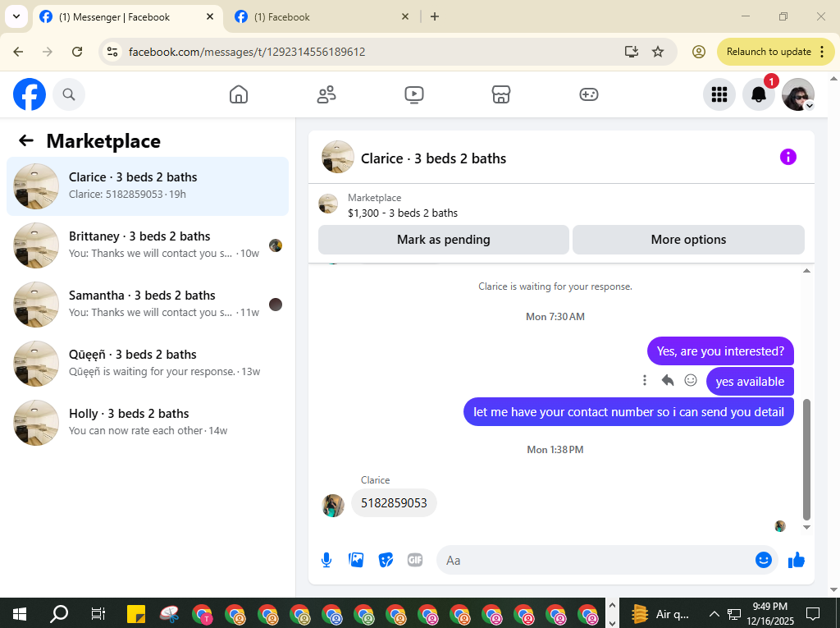The image size is (840, 628).
Task: Bookmark this page with star icon
Action: (658, 52)
